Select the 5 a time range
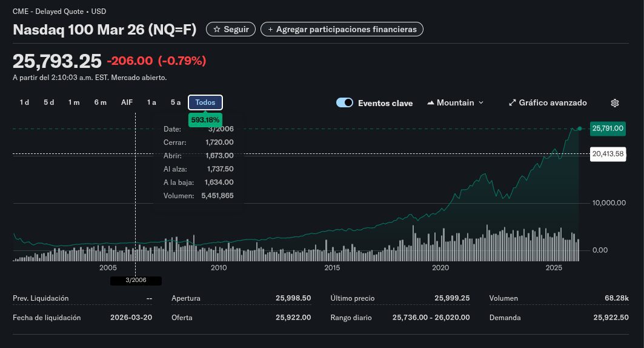 point(175,102)
